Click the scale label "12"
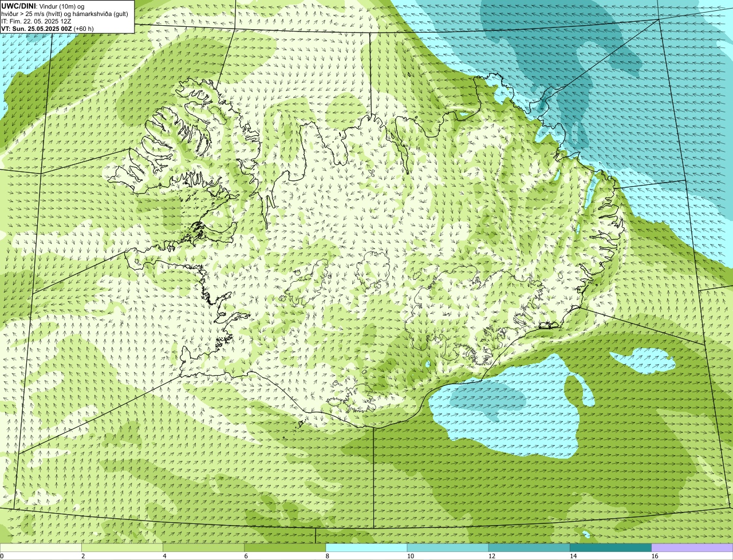This screenshot has width=733, height=560. [x=492, y=556]
